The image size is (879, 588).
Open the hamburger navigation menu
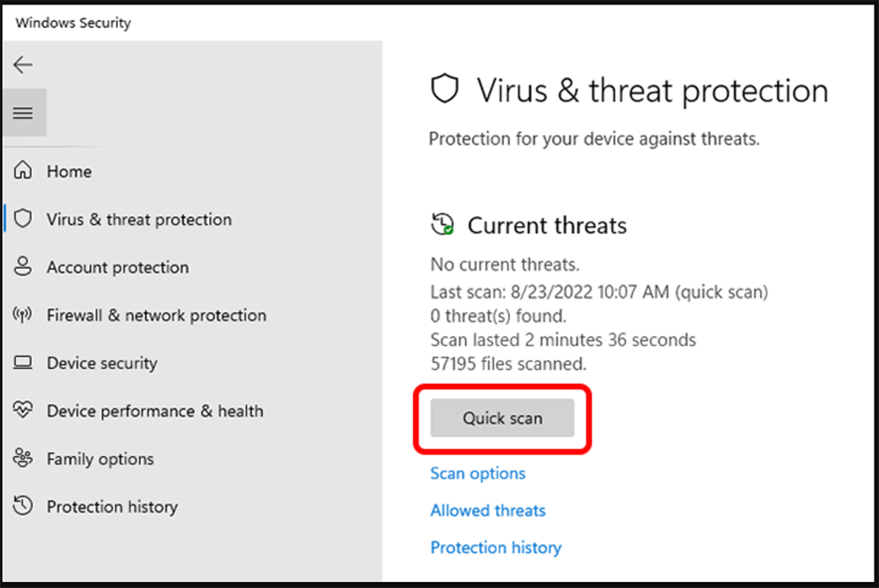point(23,113)
